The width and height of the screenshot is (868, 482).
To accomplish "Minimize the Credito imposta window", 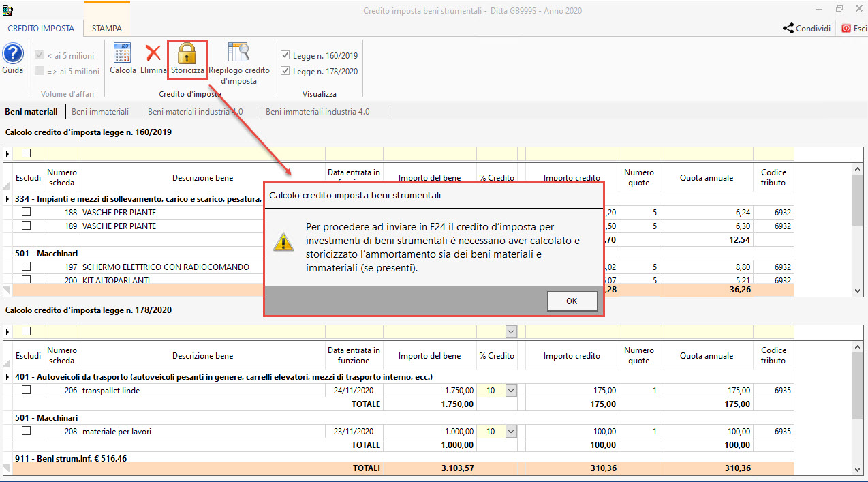I will [818, 10].
